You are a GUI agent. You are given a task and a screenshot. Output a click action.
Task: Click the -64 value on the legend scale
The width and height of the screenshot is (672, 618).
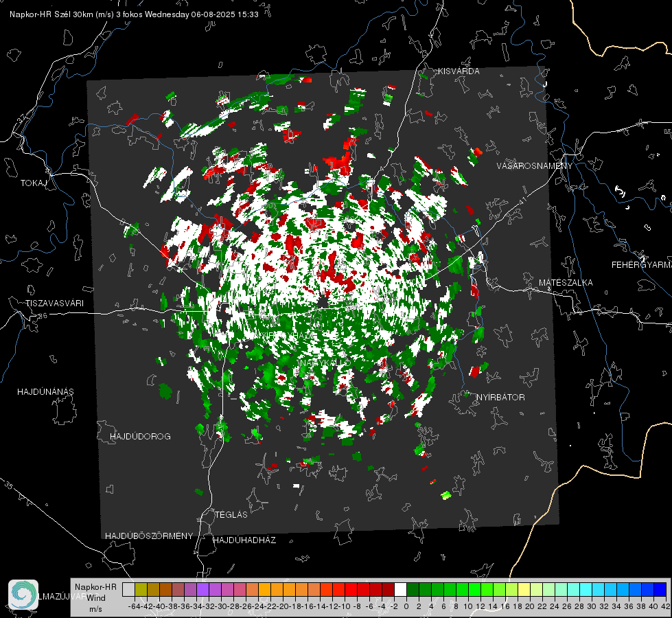[x=134, y=606]
